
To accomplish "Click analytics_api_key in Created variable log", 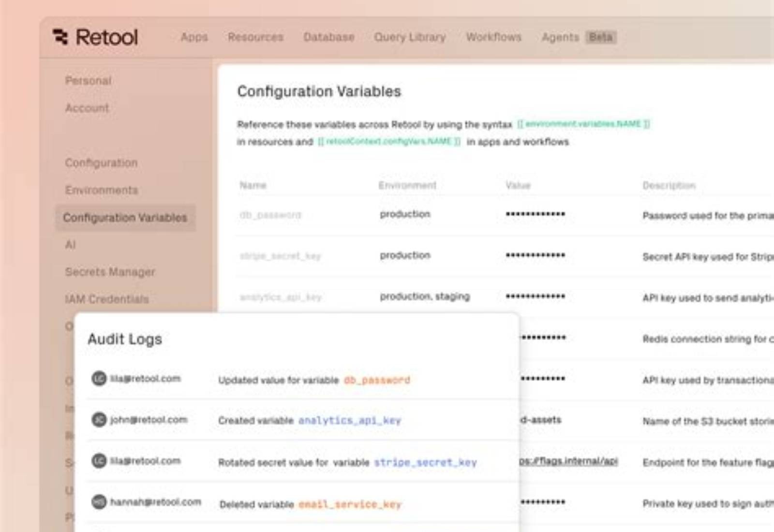I will (350, 421).
